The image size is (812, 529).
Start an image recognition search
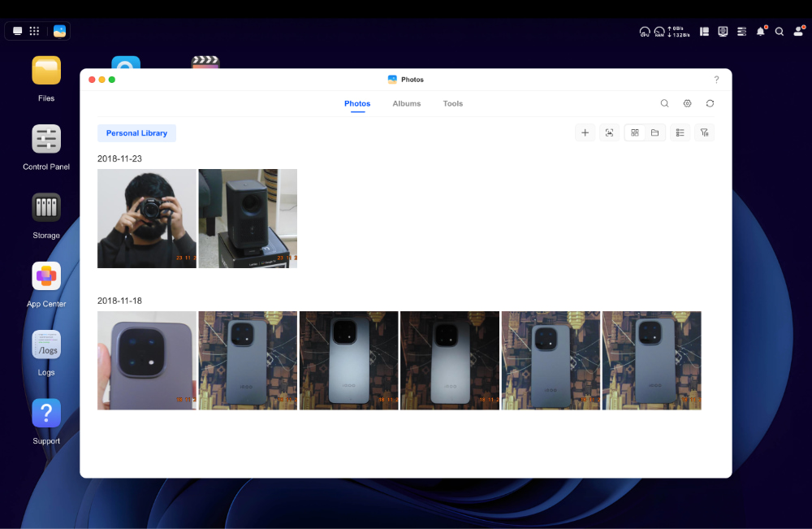point(609,132)
